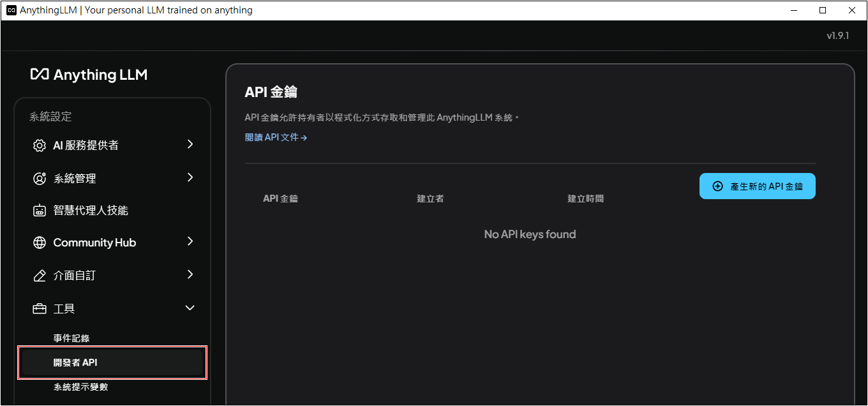The height and width of the screenshot is (406, 868).
Task: Click the pencil icon beside 介面自訂
Action: coord(40,276)
